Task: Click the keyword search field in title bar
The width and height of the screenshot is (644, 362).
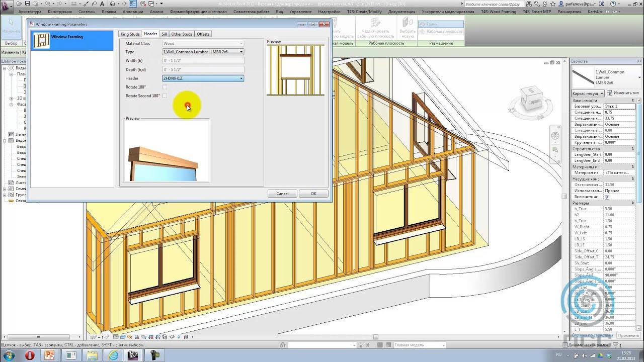Action: 495,4
